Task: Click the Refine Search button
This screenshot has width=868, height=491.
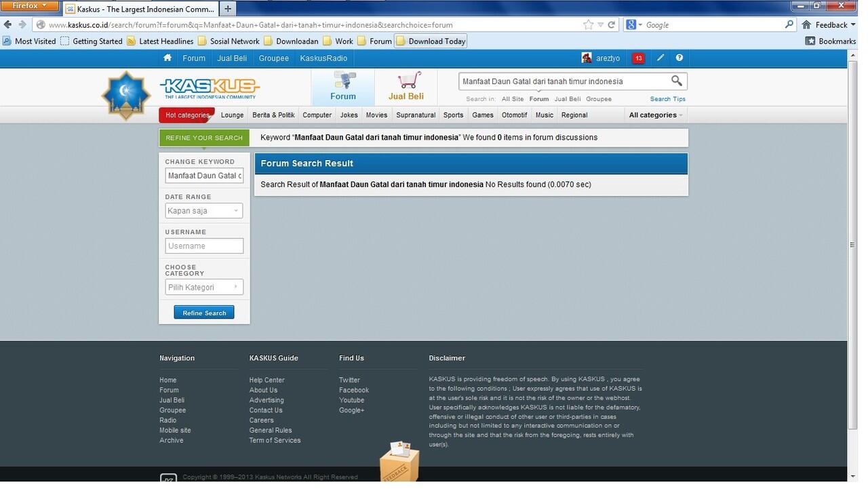Action: tap(204, 313)
